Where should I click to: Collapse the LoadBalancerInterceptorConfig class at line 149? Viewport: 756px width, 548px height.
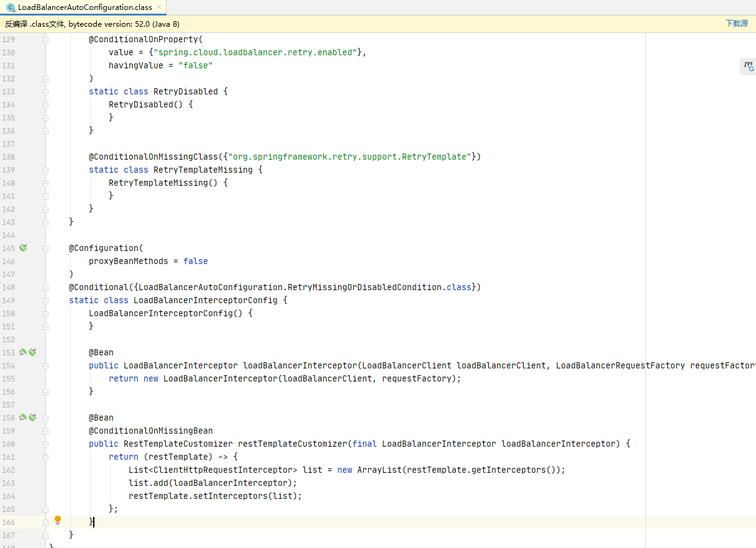45,300
